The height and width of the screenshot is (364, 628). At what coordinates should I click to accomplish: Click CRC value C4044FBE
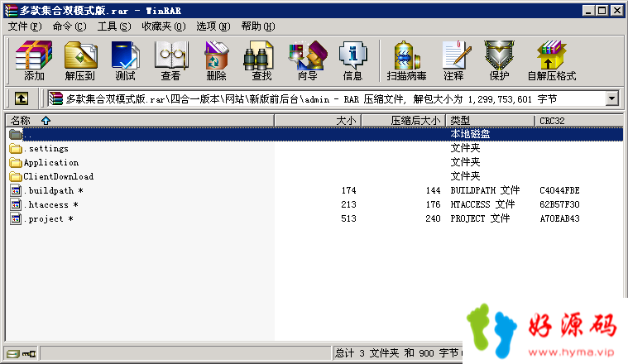tap(559, 190)
